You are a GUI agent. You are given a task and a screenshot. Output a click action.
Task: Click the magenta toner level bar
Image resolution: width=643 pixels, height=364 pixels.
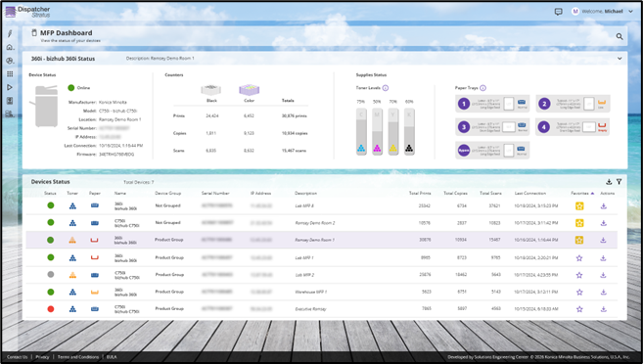point(377,131)
